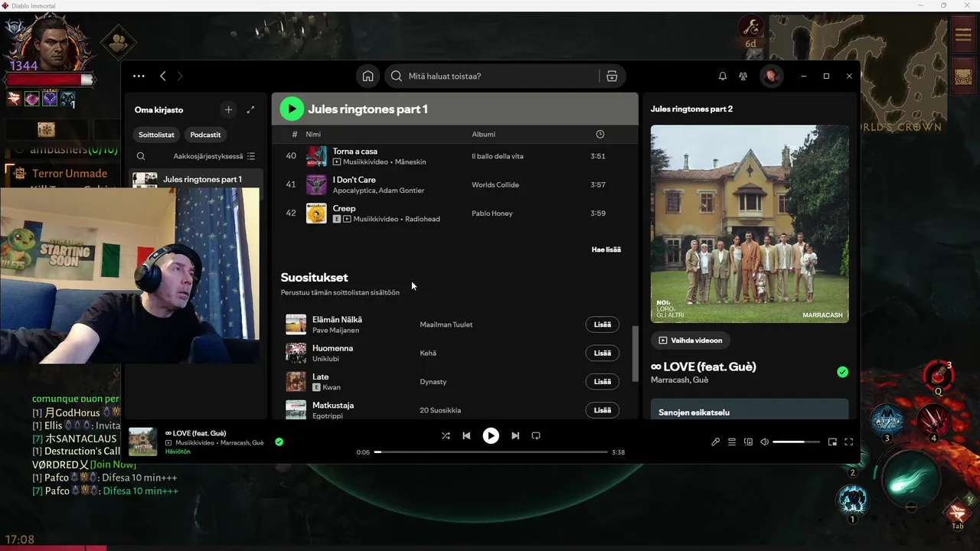Sort by duration clock icon
This screenshot has height=551, width=980.
(x=599, y=134)
